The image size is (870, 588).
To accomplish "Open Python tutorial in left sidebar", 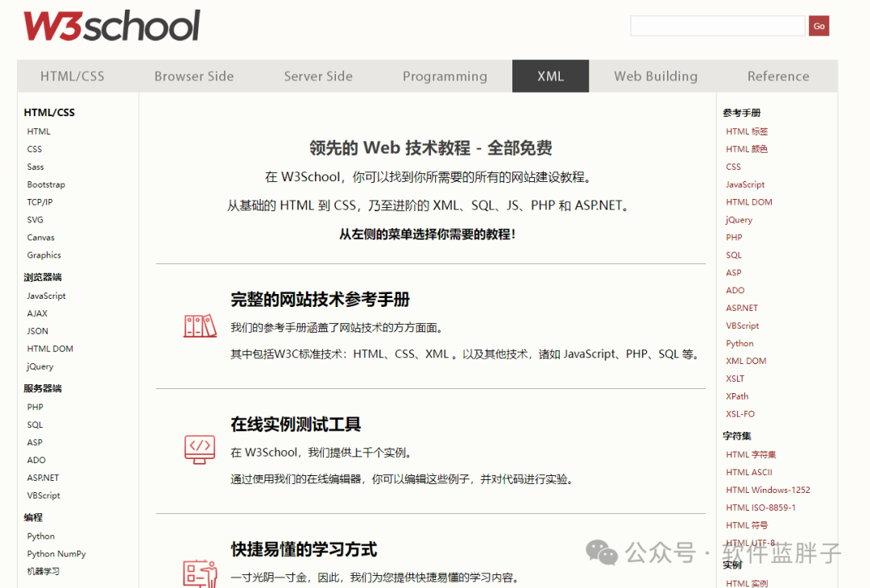I will pyautogui.click(x=41, y=536).
